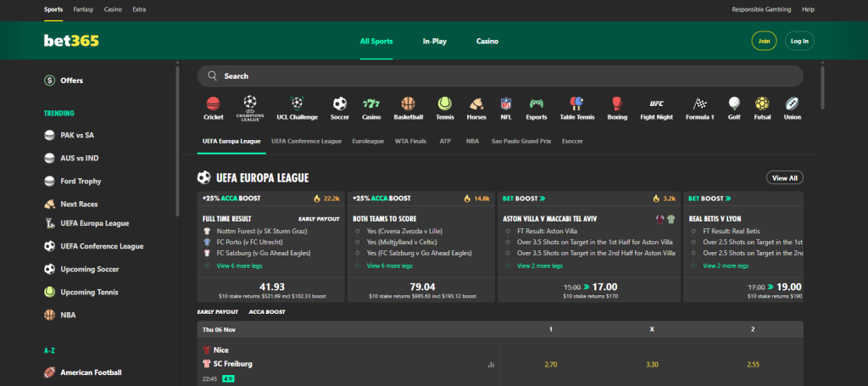Select 2.70 odds for Nice win
This screenshot has height=386, width=868.
(551, 365)
